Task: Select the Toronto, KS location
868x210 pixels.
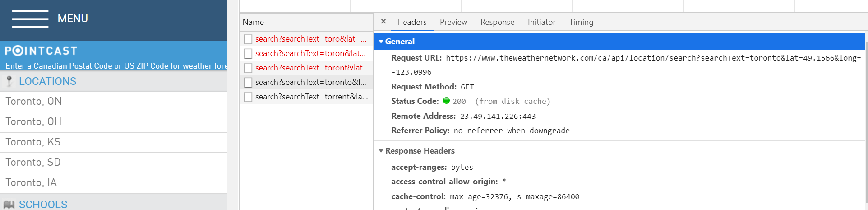Action: [x=113, y=142]
